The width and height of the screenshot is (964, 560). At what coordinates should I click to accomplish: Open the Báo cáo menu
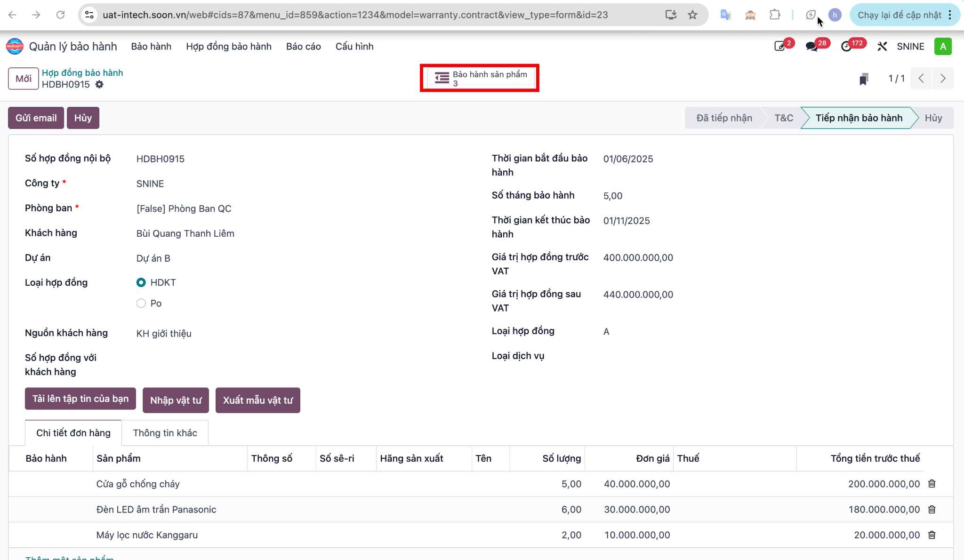tap(304, 46)
